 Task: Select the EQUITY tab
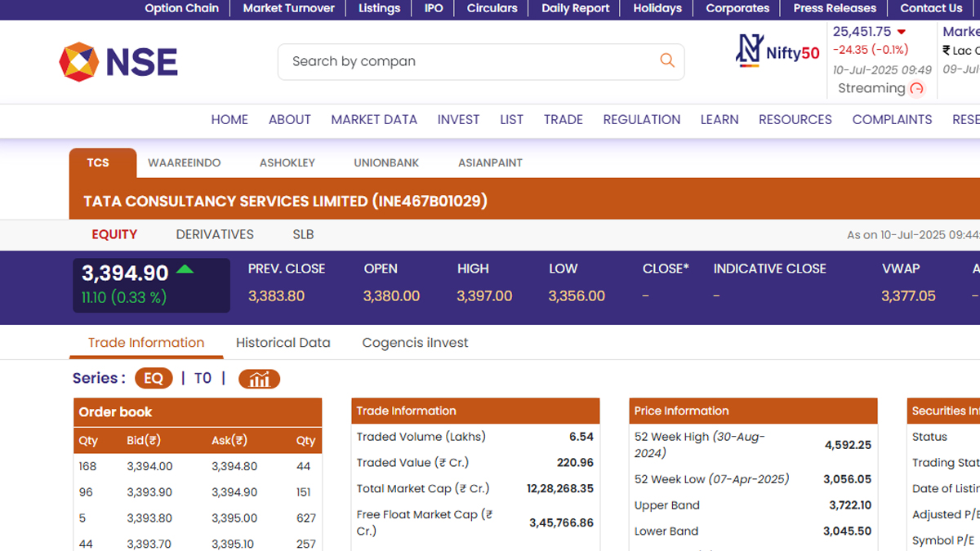114,234
